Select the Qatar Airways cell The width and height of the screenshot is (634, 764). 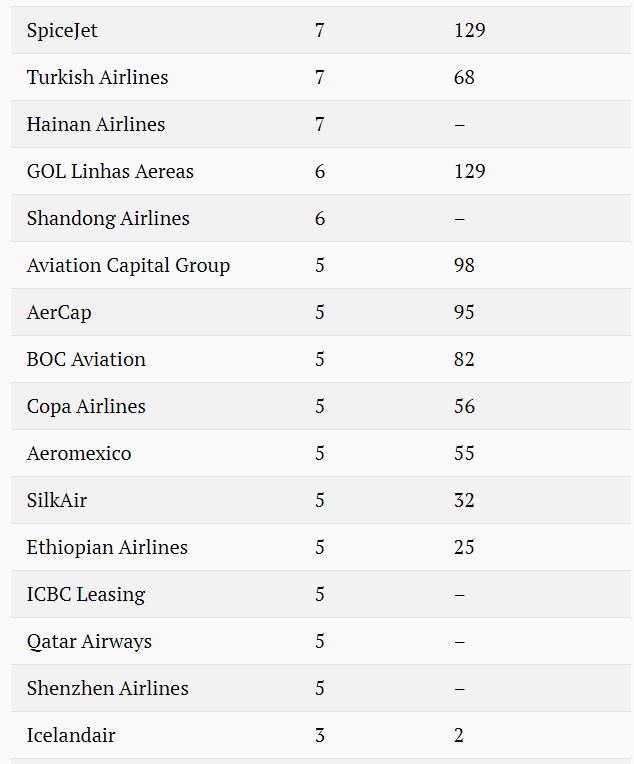89,642
